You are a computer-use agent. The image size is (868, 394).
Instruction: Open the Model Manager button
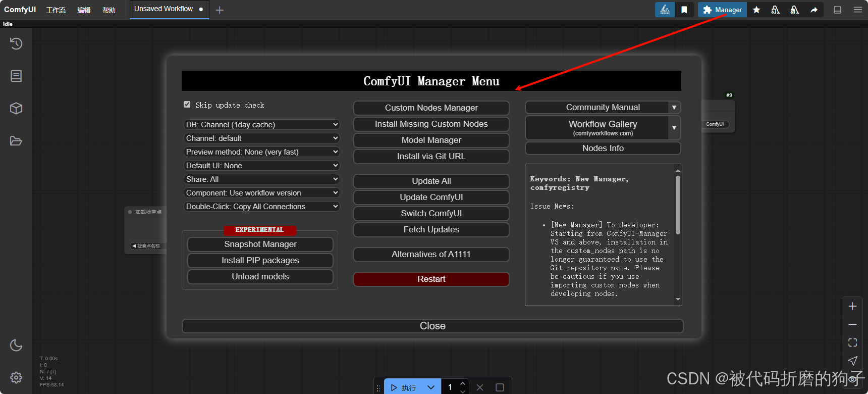(431, 140)
